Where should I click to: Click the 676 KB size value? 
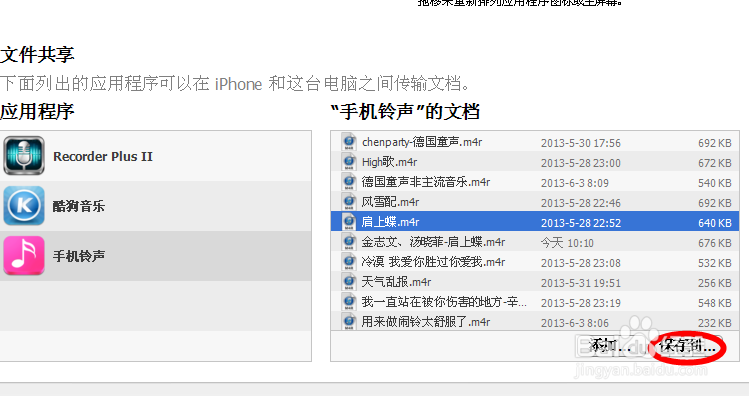pyautogui.click(x=715, y=243)
